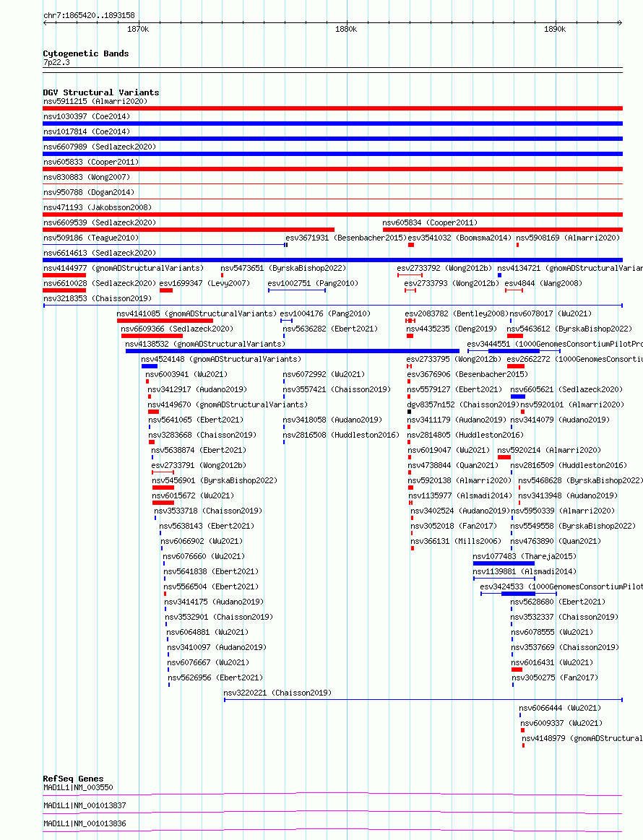
Task: Click the chr7:1865420..1893158 coordinate label
Action: pos(89,16)
